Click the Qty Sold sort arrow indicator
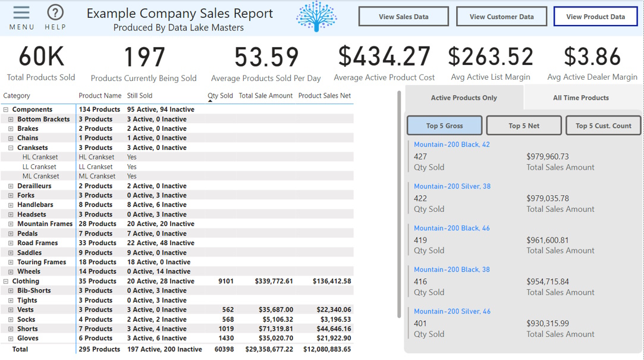This screenshot has width=644, height=360. coord(210,101)
